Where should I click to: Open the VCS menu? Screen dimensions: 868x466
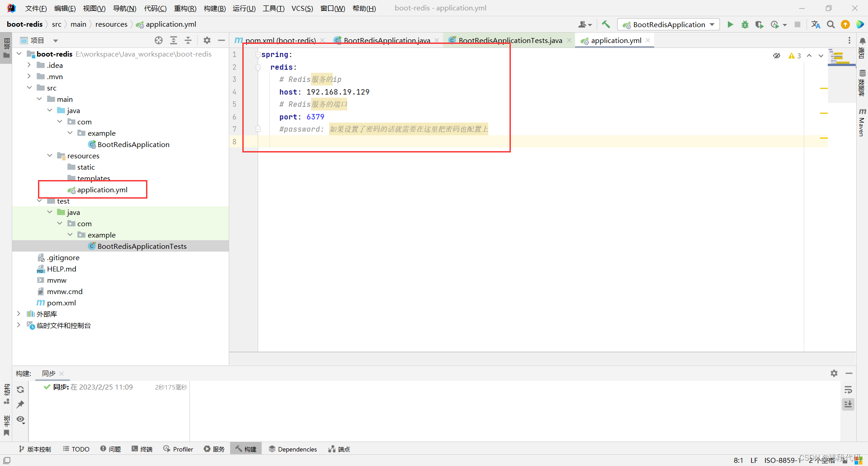pyautogui.click(x=302, y=8)
